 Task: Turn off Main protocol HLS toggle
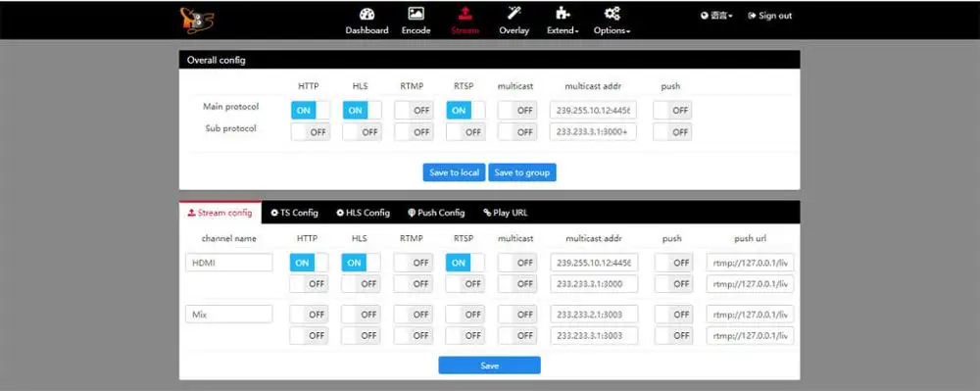(363, 111)
